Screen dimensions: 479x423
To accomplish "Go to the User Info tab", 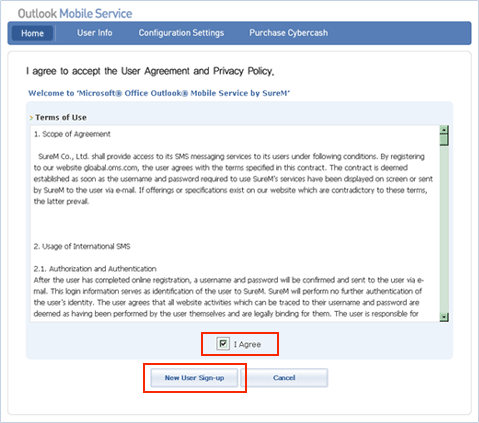I will pyautogui.click(x=95, y=33).
